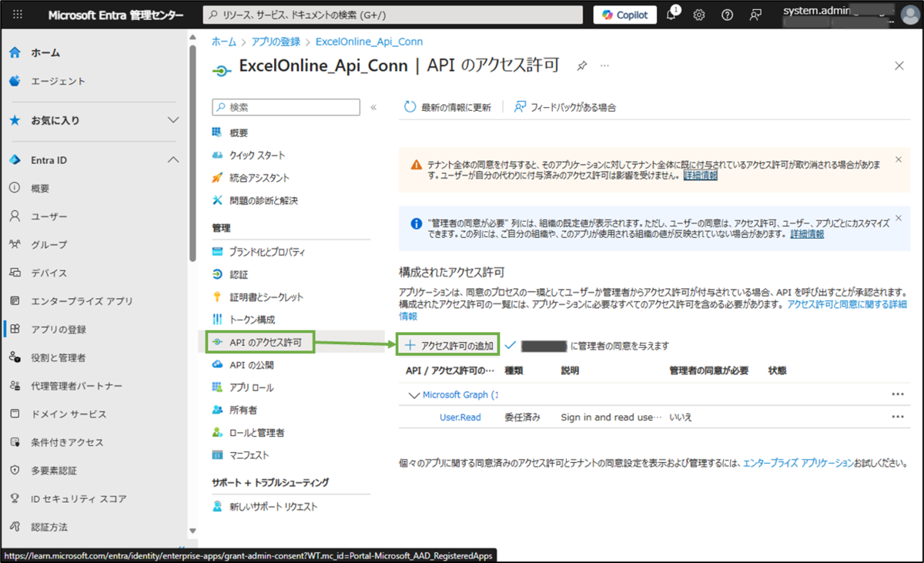This screenshot has width=924, height=563.
Task: Dismiss the blue information banner
Action: [898, 218]
